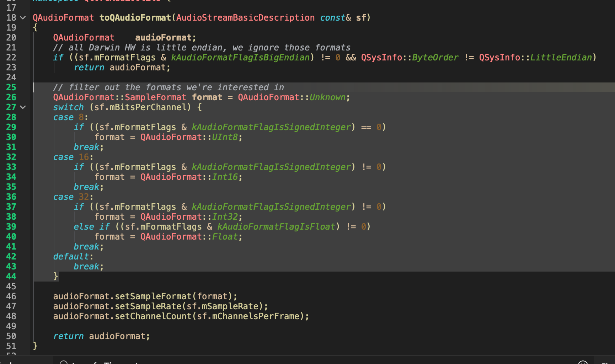This screenshot has width=615, height=364.
Task: Click the UInt8 enum value
Action: [225, 137]
